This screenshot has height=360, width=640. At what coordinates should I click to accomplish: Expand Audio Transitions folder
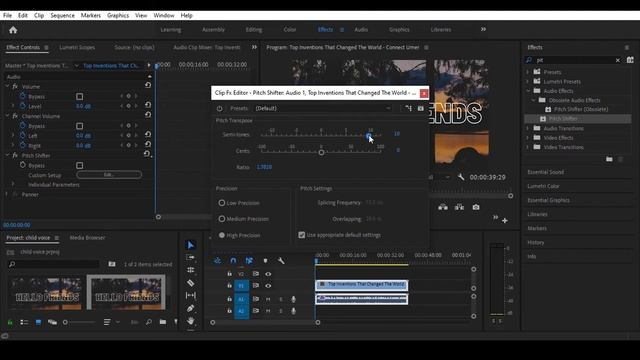[527, 128]
